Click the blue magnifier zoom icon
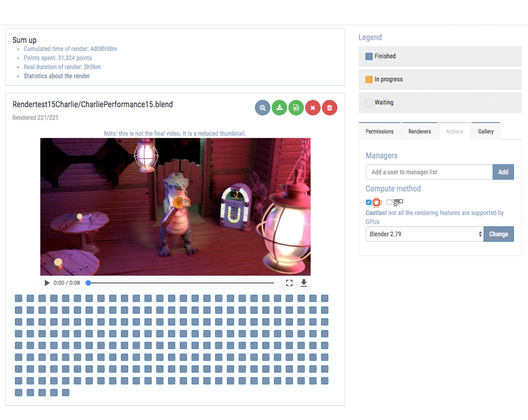The image size is (528, 420). click(x=262, y=108)
